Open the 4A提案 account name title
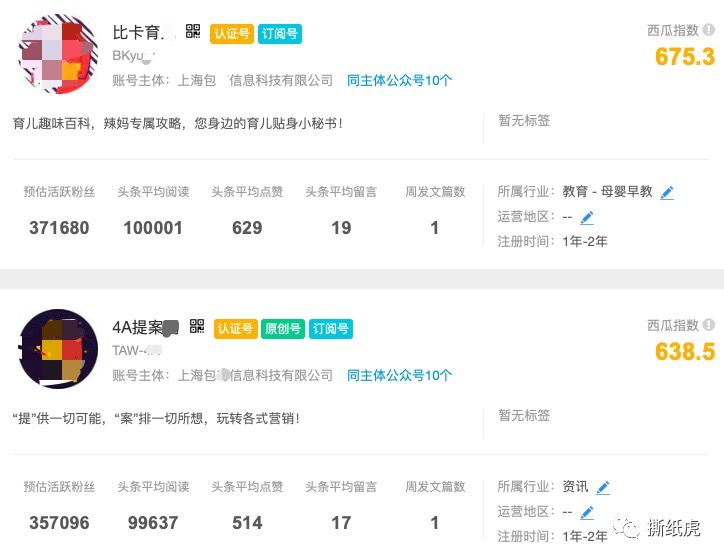The height and width of the screenshot is (560, 724). (145, 327)
